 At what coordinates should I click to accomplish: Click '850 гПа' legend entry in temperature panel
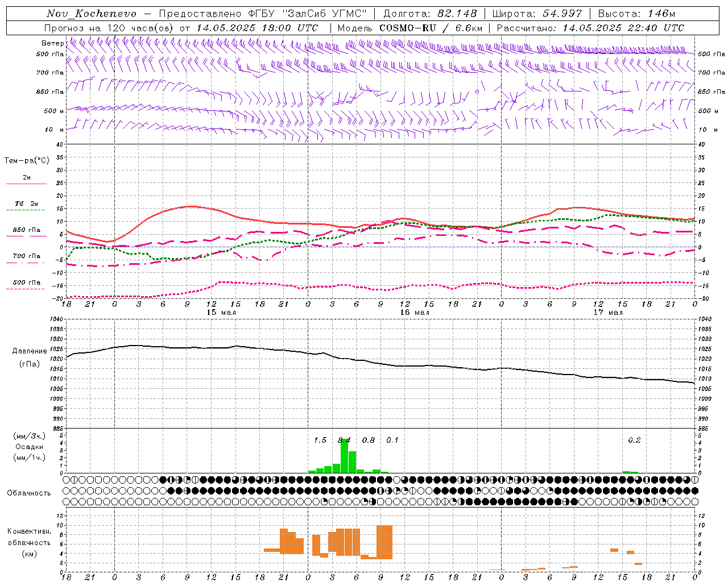pyautogui.click(x=27, y=230)
